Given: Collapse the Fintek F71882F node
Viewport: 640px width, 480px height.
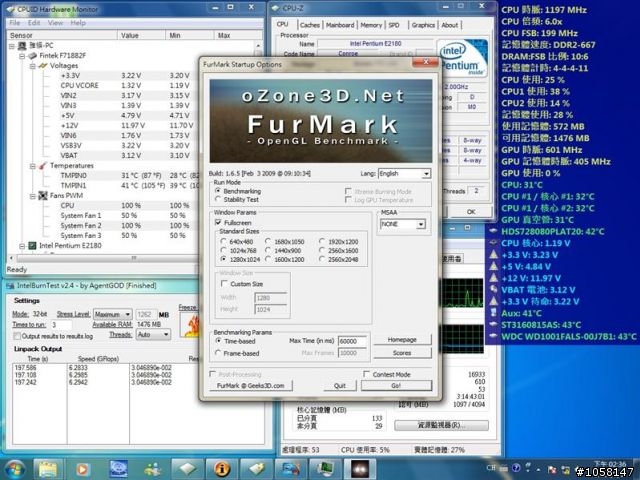Looking at the screenshot, I should (x=22, y=56).
